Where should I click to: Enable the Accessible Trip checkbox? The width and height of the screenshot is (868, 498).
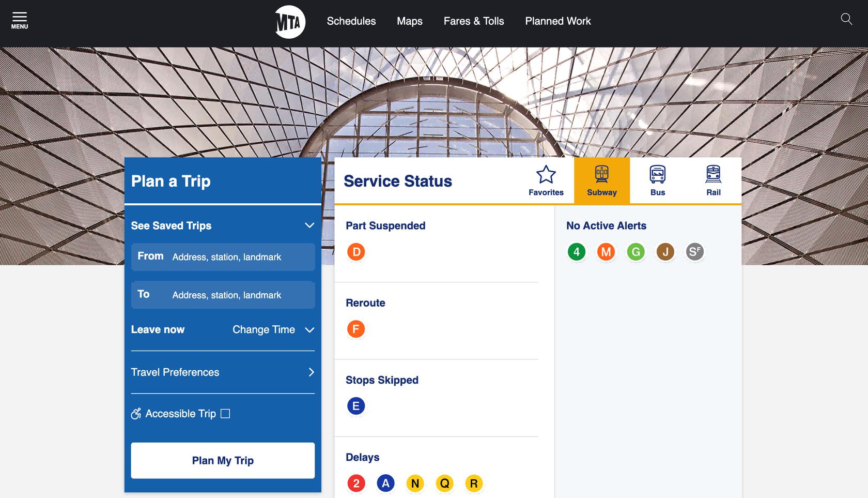[x=225, y=414]
